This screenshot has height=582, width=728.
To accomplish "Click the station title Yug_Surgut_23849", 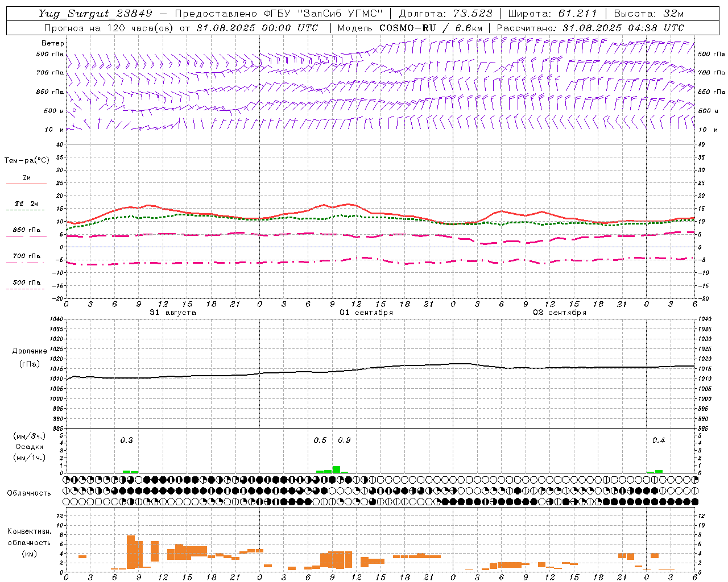I will point(96,14).
